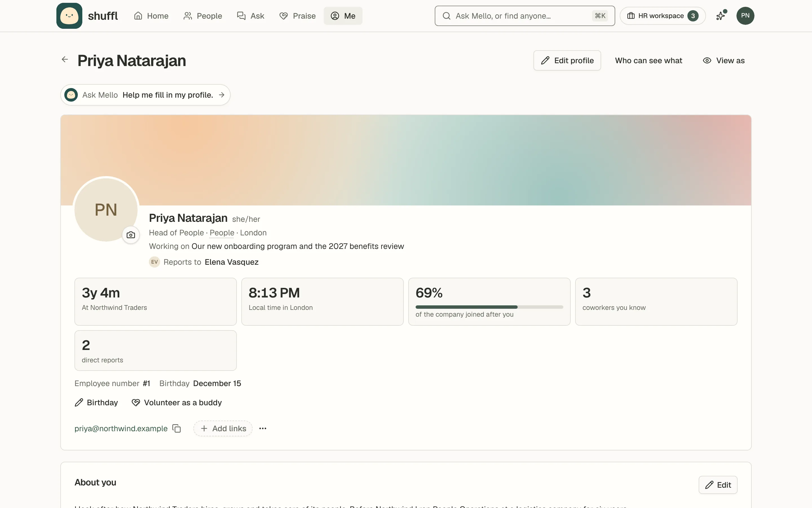Click the search magnifier icon
812x508 pixels.
(446, 16)
